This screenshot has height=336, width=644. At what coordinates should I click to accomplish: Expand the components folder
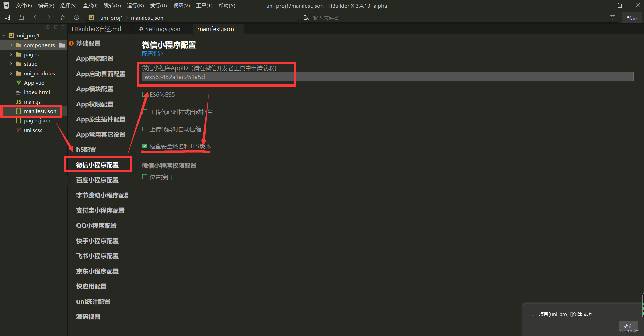(x=11, y=45)
